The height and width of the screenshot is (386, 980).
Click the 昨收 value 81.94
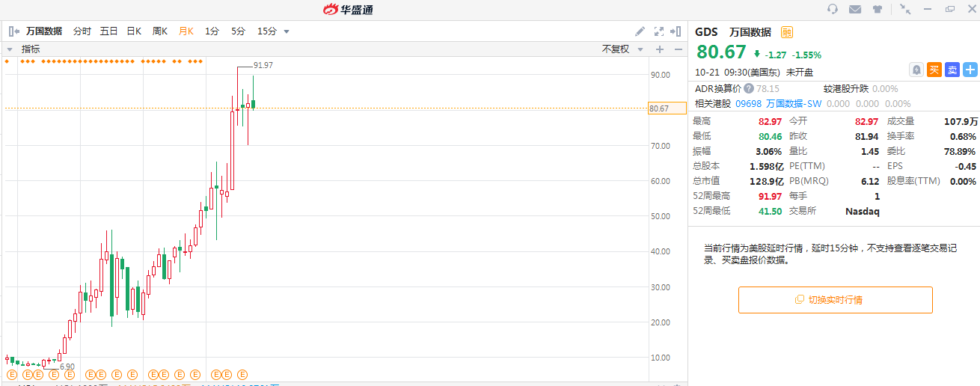(866, 136)
